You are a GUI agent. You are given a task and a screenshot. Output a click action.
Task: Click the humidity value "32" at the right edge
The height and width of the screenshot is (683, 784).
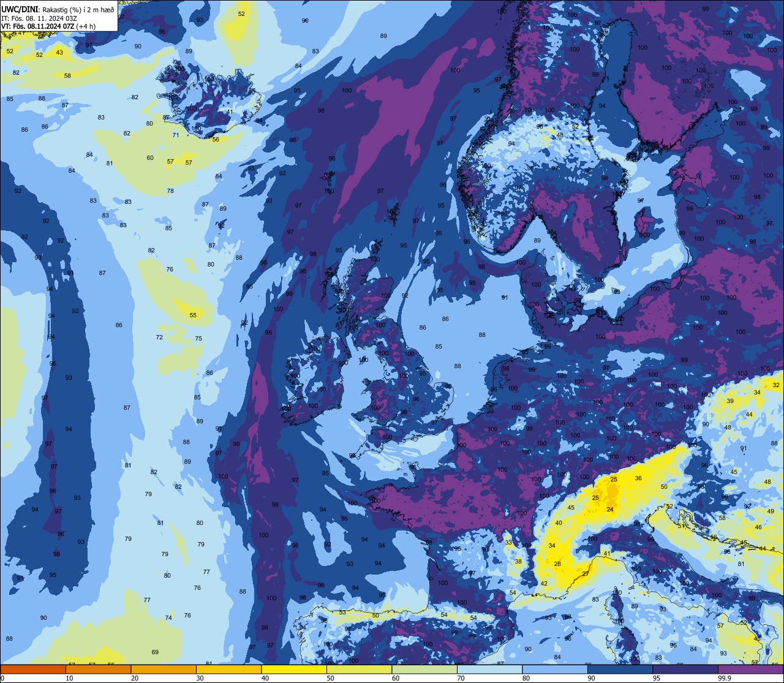pos(776,385)
